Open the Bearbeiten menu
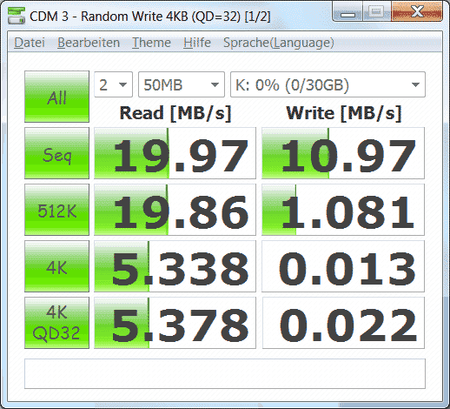This screenshot has width=450, height=409. pyautogui.click(x=88, y=43)
